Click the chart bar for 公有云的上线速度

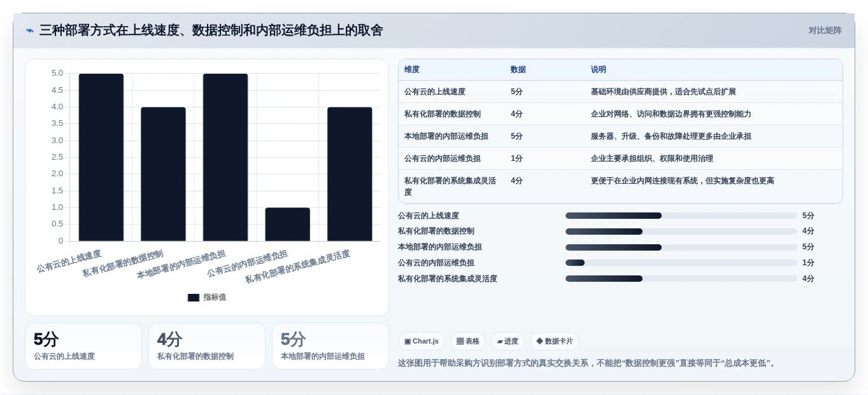tap(101, 157)
